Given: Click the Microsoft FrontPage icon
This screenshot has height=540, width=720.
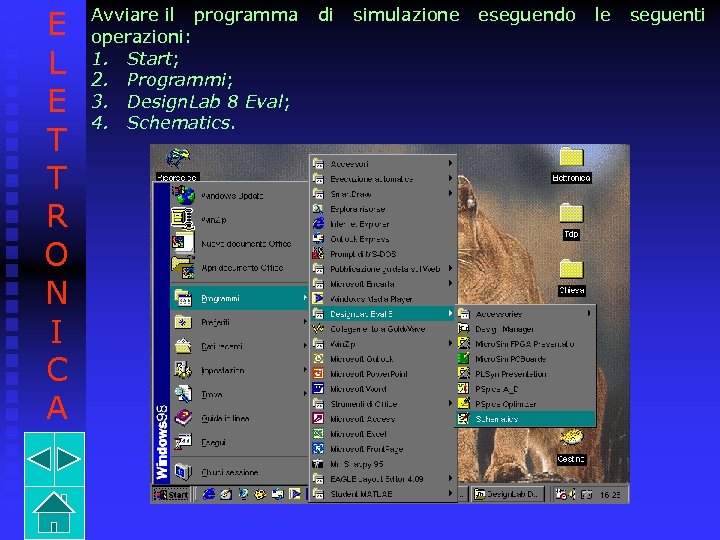Looking at the screenshot, I should point(318,449).
